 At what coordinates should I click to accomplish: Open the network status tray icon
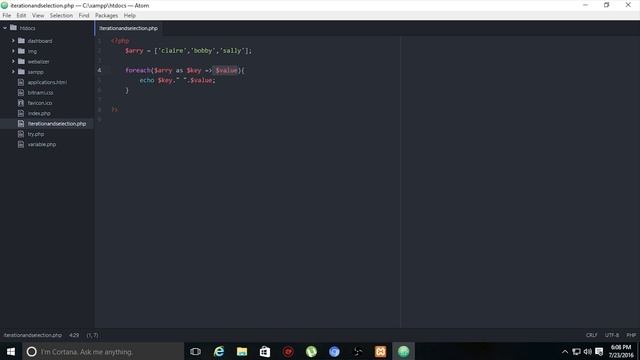pos(576,351)
